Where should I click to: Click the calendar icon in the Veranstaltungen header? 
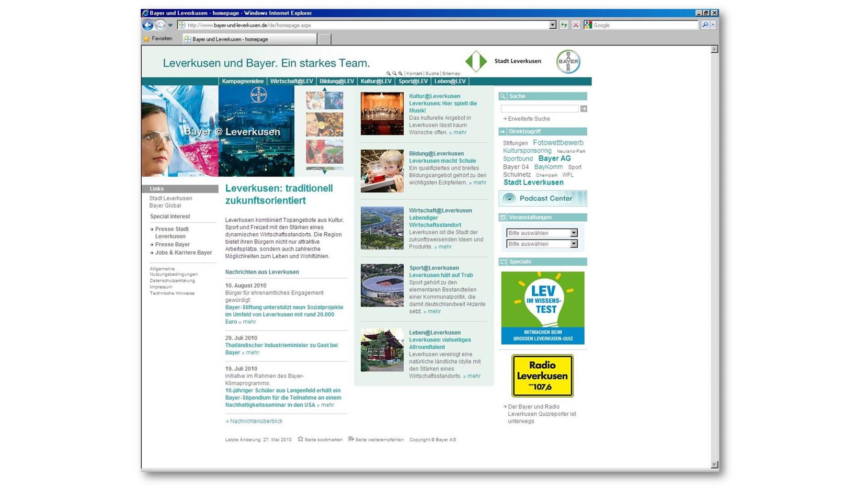(502, 218)
